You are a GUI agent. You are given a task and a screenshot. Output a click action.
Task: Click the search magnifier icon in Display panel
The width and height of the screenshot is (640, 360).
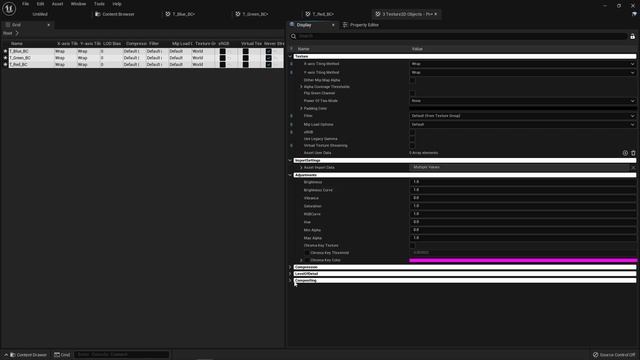[293, 36]
